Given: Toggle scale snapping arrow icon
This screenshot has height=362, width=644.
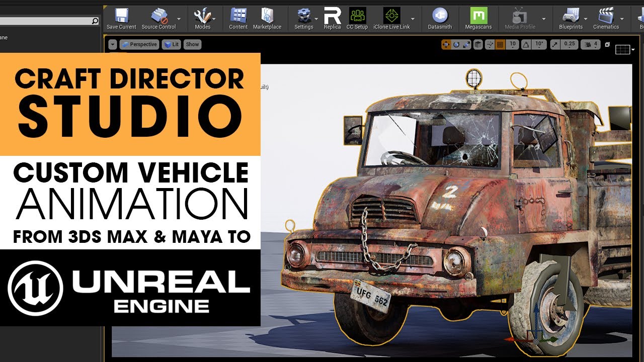Looking at the screenshot, I should click(x=555, y=45).
